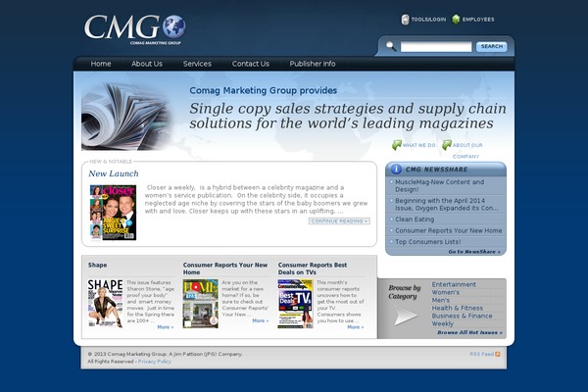This screenshot has height=392, width=588.
Task: Browse the Entertainment category
Action: point(454,284)
